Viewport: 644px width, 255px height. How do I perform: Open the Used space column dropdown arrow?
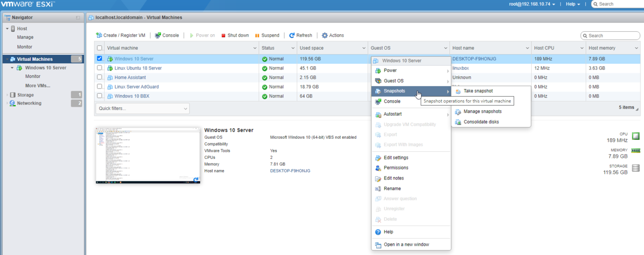coord(364,48)
